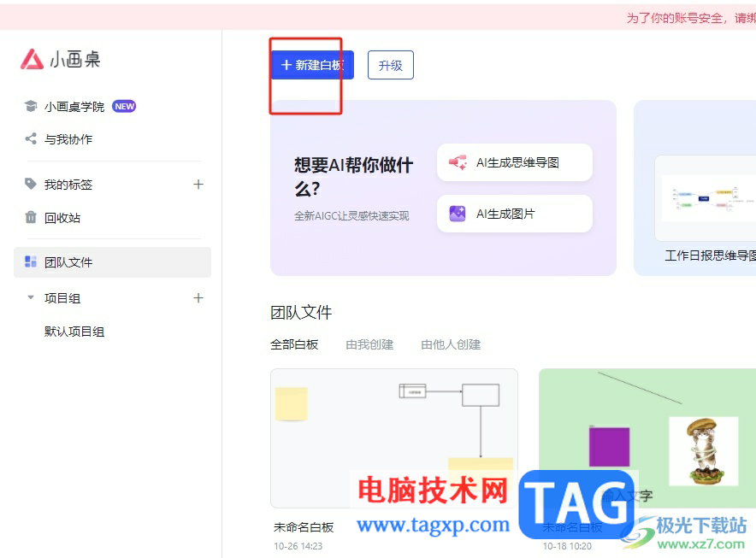Click the 升级 upgrade button

(391, 65)
